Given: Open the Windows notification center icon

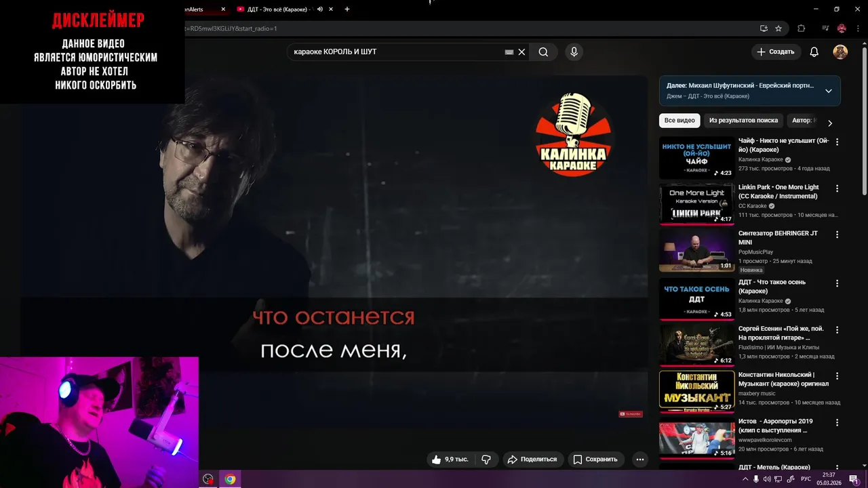Looking at the screenshot, I should click(x=854, y=479).
